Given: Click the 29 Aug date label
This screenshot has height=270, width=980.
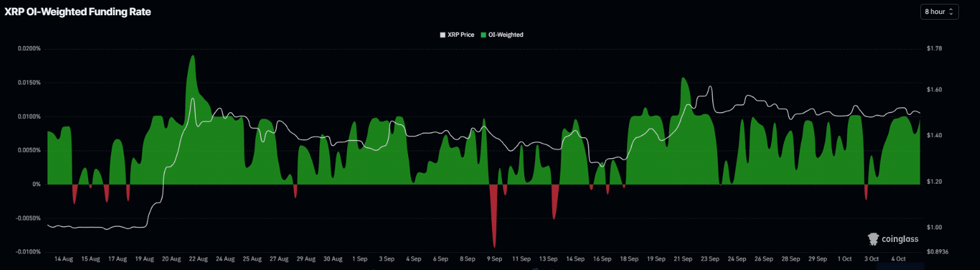Looking at the screenshot, I should tap(306, 259).
